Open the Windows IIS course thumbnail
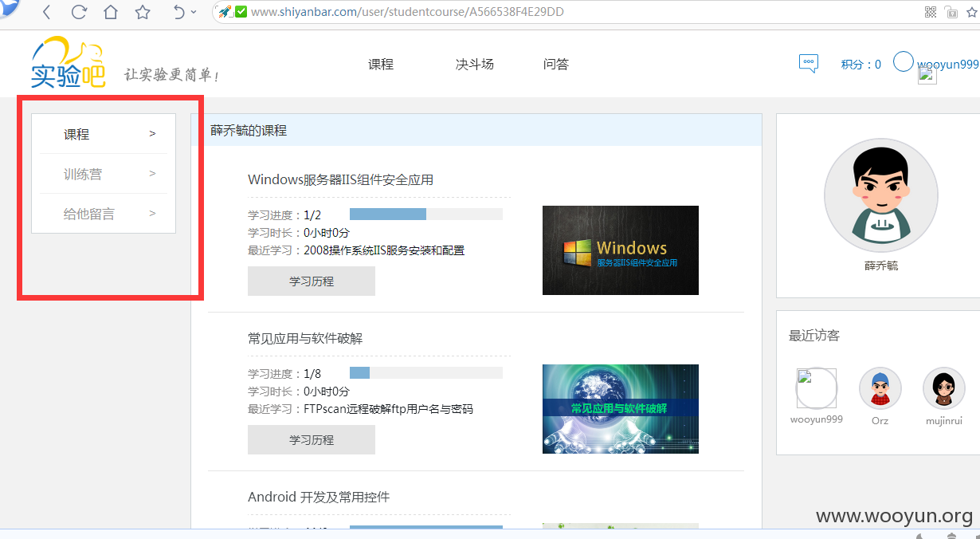The width and height of the screenshot is (980, 539). tap(621, 250)
